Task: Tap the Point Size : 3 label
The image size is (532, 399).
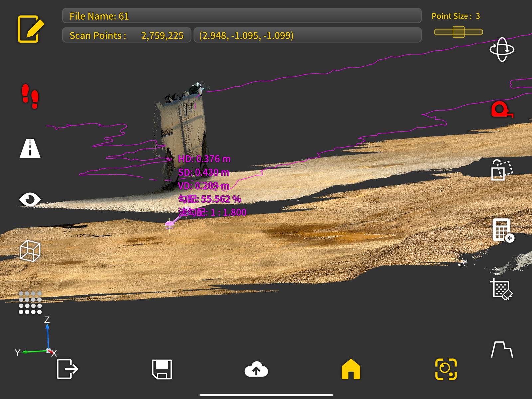Action: click(x=456, y=16)
